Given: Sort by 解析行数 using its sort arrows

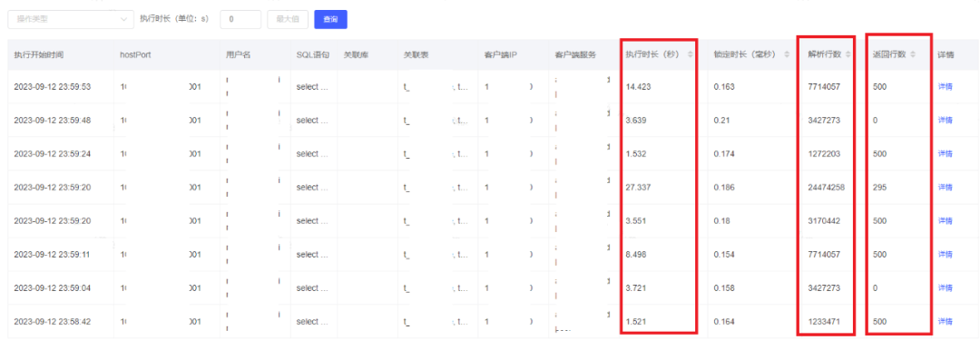Looking at the screenshot, I should 848,54.
